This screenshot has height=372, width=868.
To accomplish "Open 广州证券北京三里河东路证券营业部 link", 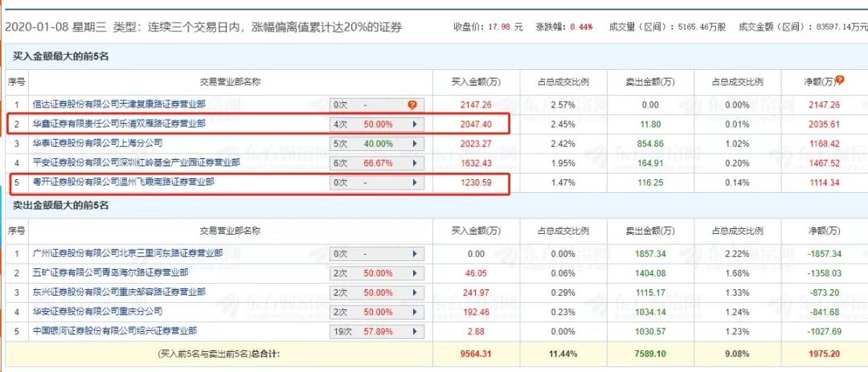I will (x=128, y=253).
